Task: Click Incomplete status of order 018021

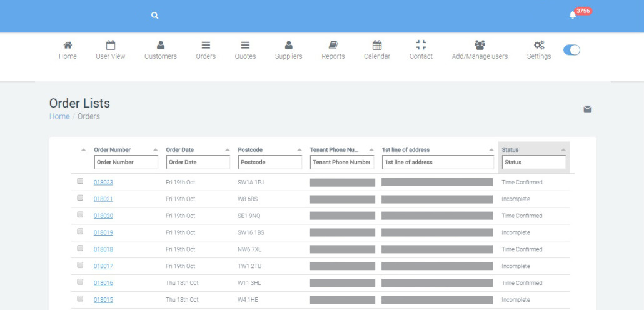Action: click(516, 199)
